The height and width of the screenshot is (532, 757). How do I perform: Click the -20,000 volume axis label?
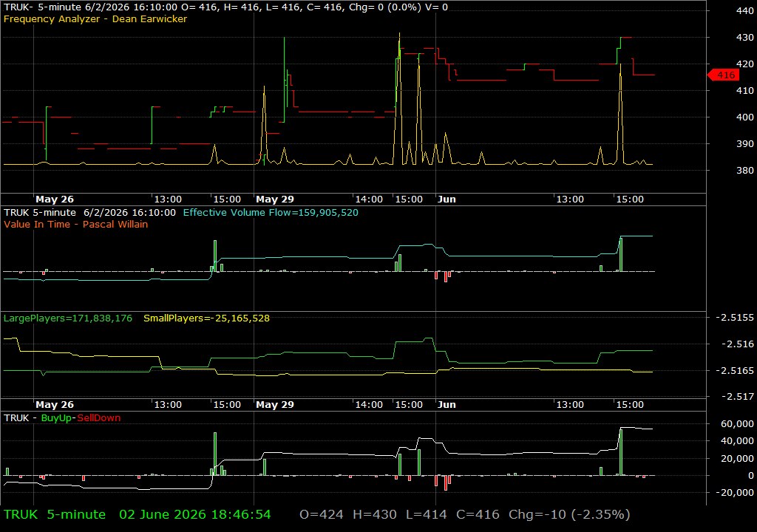coord(734,492)
